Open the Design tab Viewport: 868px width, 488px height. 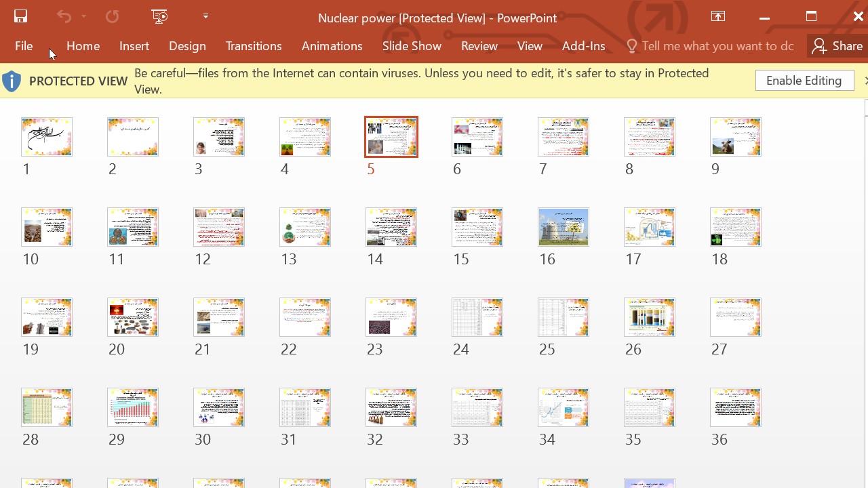[x=187, y=46]
